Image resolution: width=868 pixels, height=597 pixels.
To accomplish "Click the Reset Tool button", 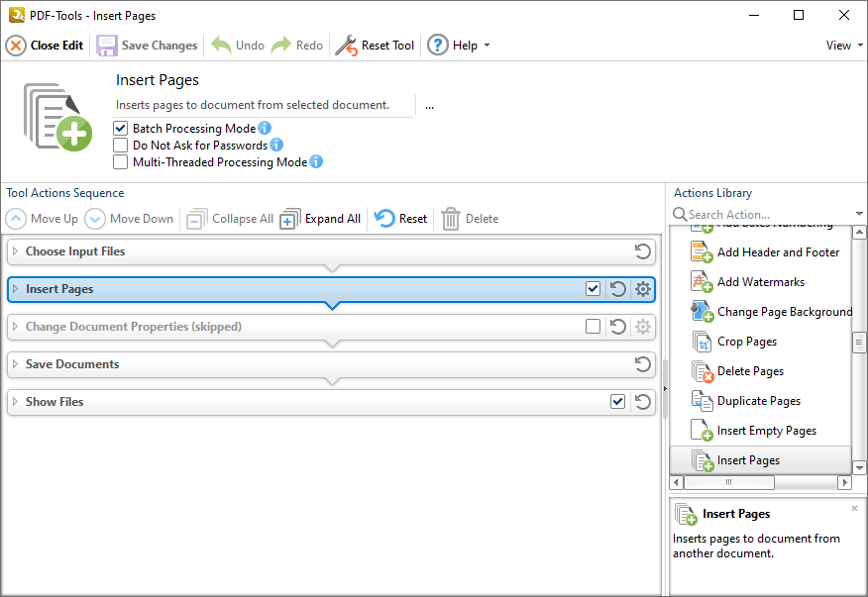I will pos(375,45).
